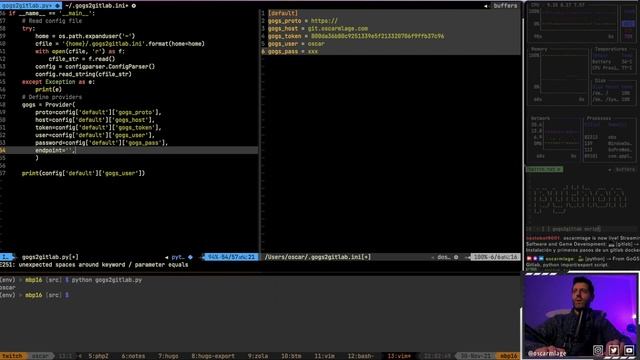Click the gogs_user = oscar line

(296, 44)
